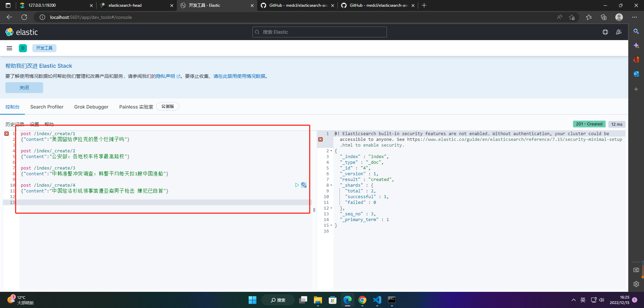Show hidden system tray icons
The image size is (644, 308).
pos(573,300)
